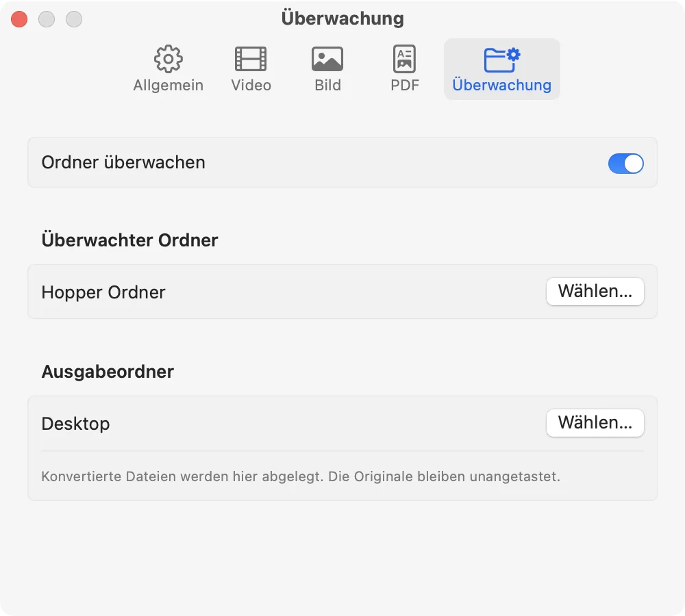The height and width of the screenshot is (616, 685).
Task: Click the Hopper Ordner folder name
Action: (x=103, y=292)
